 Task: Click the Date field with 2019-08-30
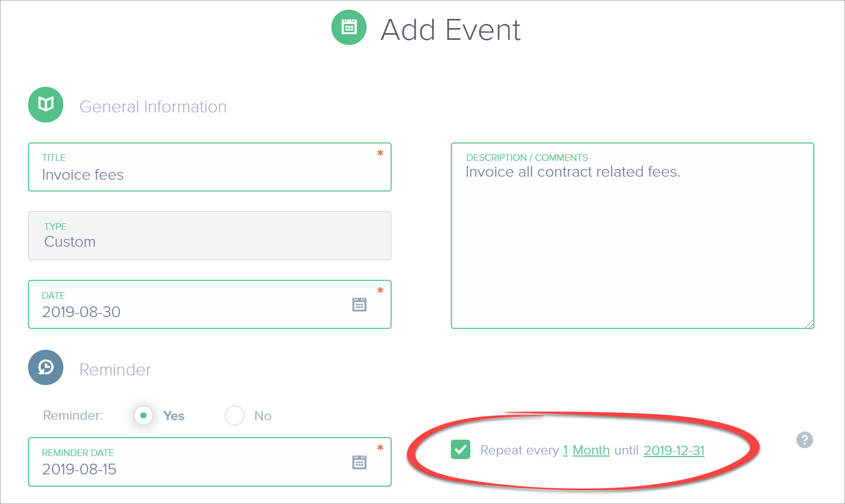(x=210, y=304)
